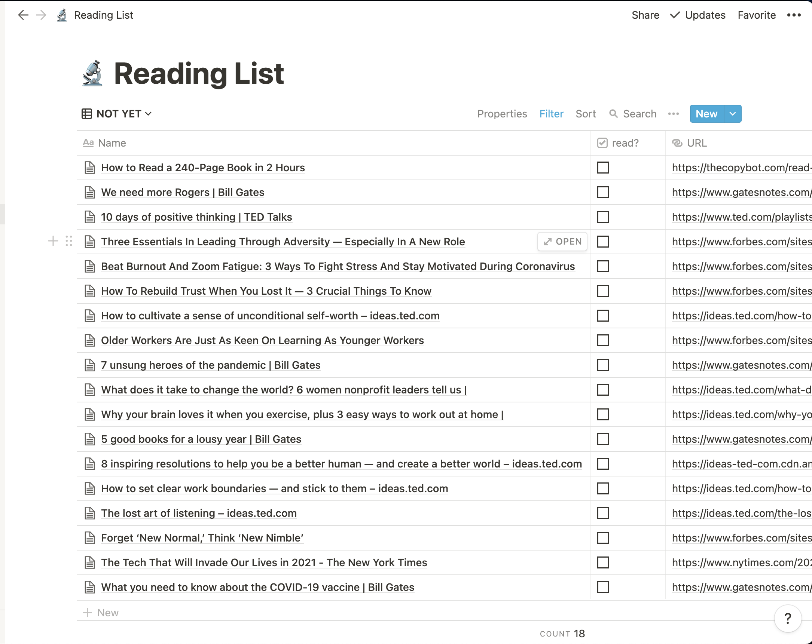Check read? for 10 days of positive thinking
Image resolution: width=812 pixels, height=644 pixels.
point(603,217)
